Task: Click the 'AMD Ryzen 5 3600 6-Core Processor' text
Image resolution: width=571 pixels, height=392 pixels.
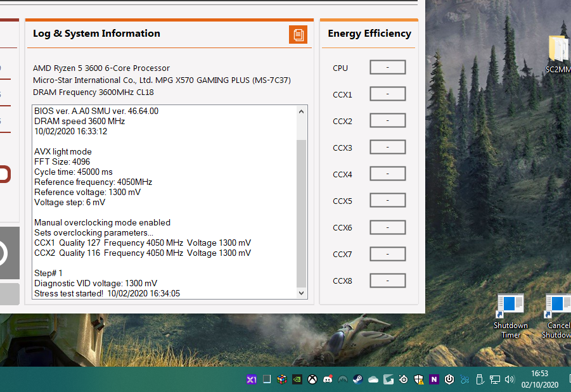Action: pyautogui.click(x=101, y=68)
